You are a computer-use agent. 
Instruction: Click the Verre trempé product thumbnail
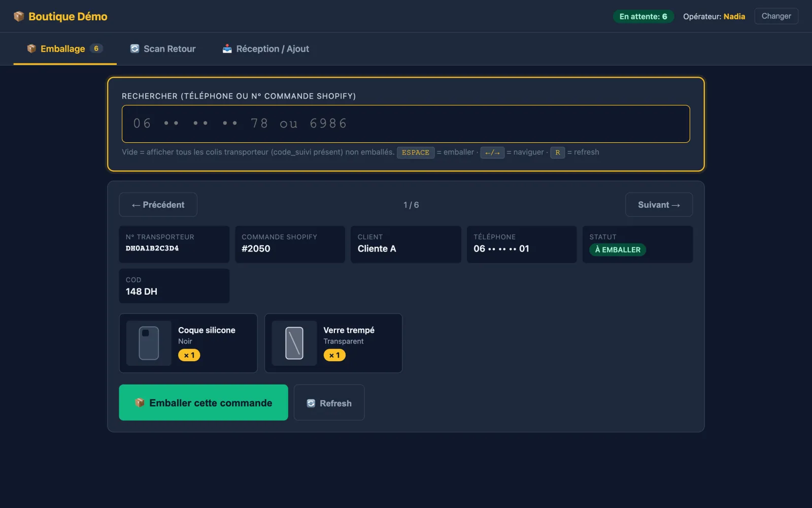coord(294,343)
